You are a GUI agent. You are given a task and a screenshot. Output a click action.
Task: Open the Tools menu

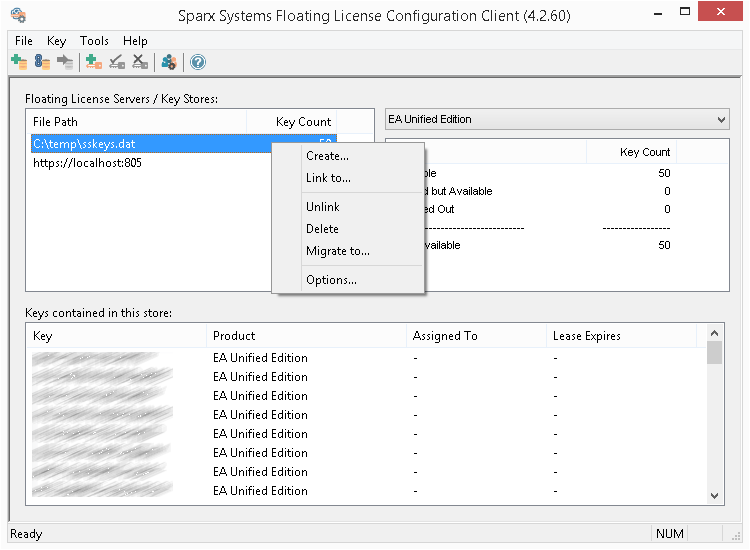coord(94,41)
